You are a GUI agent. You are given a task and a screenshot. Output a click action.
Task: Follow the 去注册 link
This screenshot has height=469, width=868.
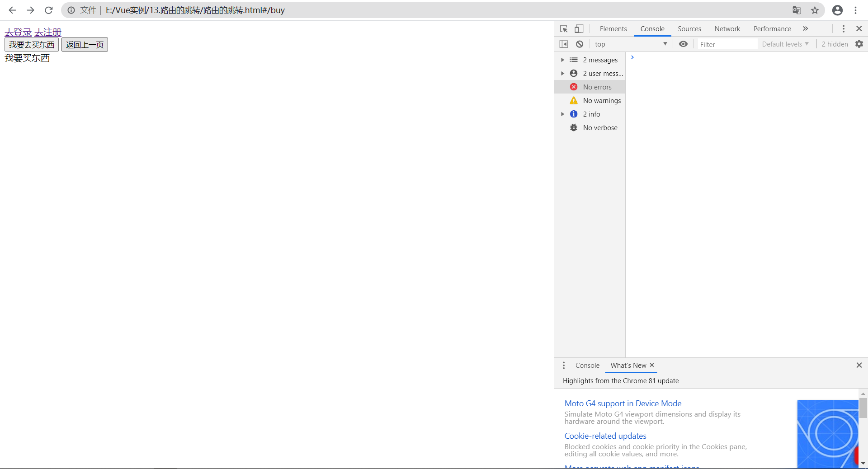pos(48,32)
